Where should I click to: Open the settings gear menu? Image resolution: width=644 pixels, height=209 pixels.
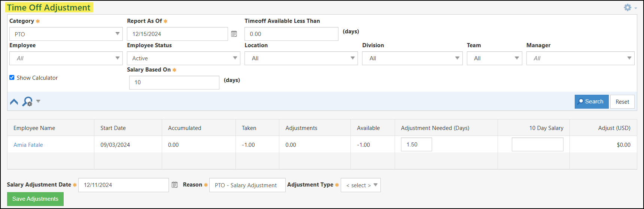click(630, 7)
